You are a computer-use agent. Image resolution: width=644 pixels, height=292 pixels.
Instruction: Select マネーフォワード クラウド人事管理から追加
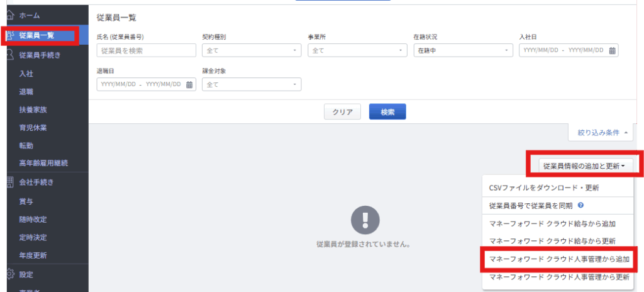pyautogui.click(x=558, y=259)
